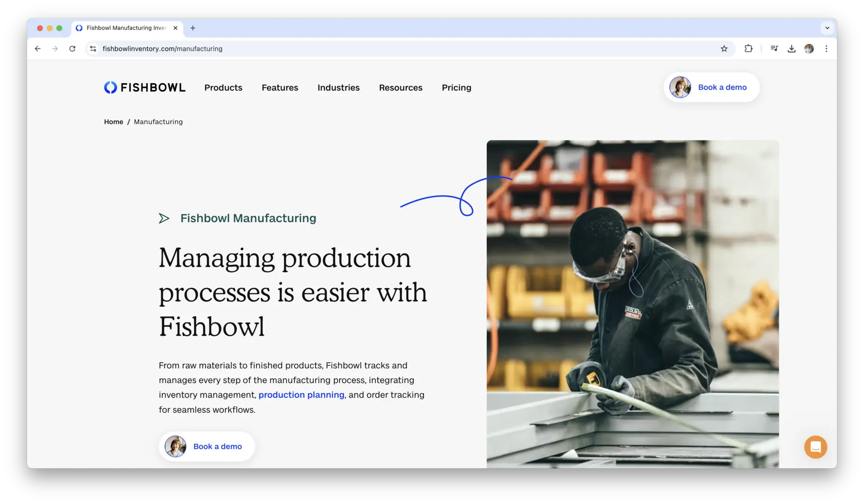Open the Resources menu
The image size is (864, 504).
401,87
